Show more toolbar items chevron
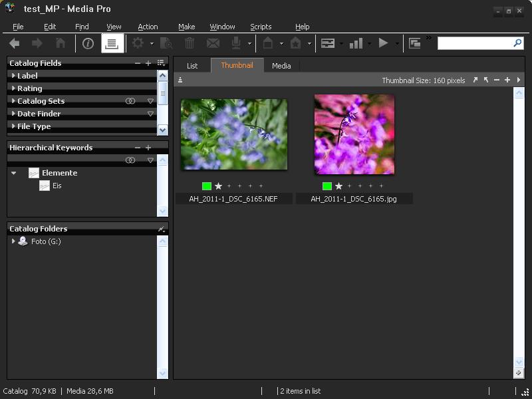Image resolution: width=532 pixels, height=399 pixels. [x=429, y=38]
